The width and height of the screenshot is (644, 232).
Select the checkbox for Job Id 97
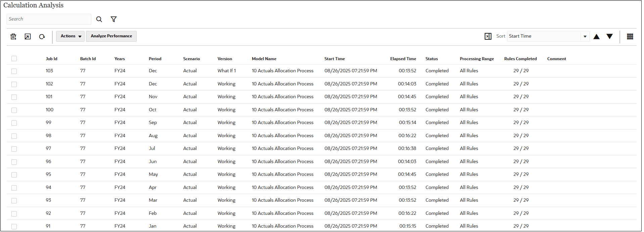click(x=14, y=149)
